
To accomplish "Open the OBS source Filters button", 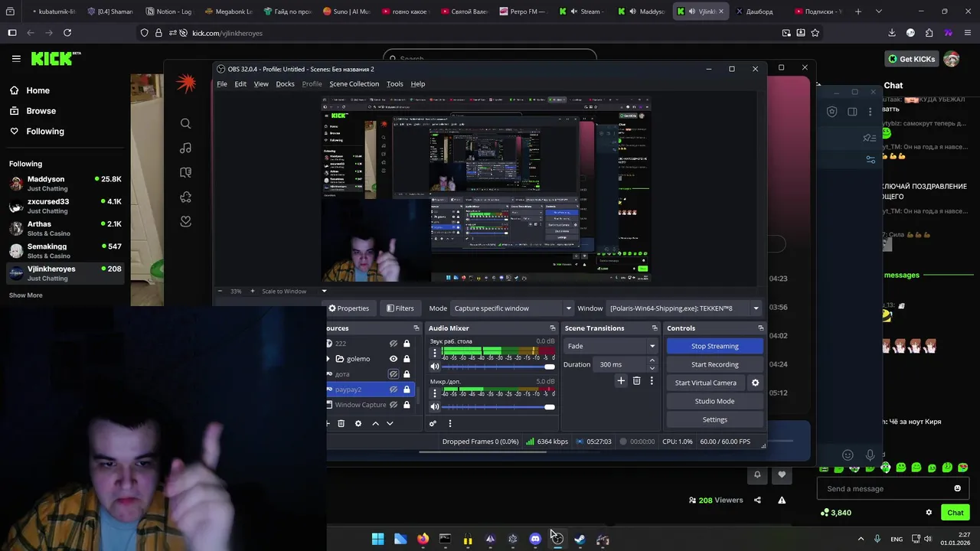I will pyautogui.click(x=400, y=308).
